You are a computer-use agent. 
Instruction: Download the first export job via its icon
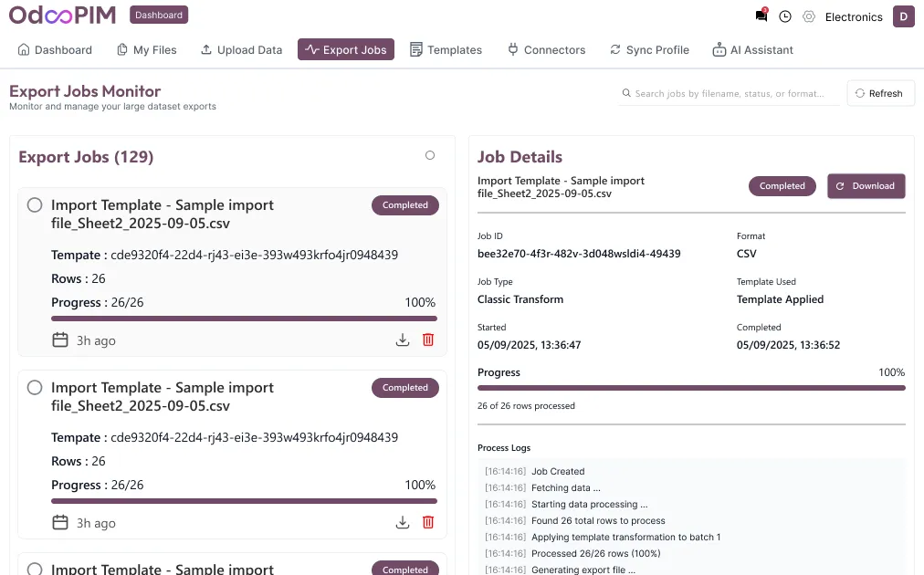(x=402, y=340)
